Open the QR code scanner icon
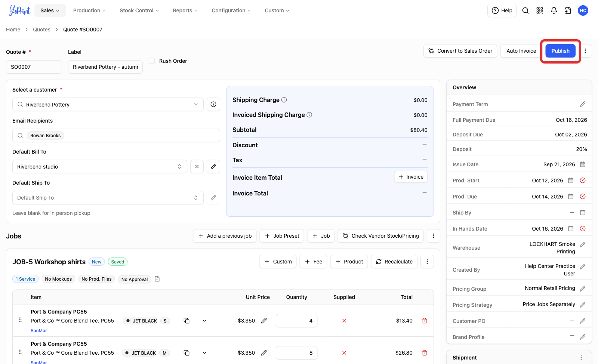This screenshot has width=598, height=364. (540, 10)
